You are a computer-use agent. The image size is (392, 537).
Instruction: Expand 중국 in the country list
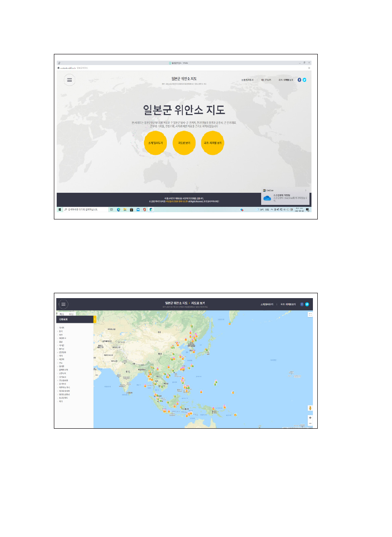[61, 331]
